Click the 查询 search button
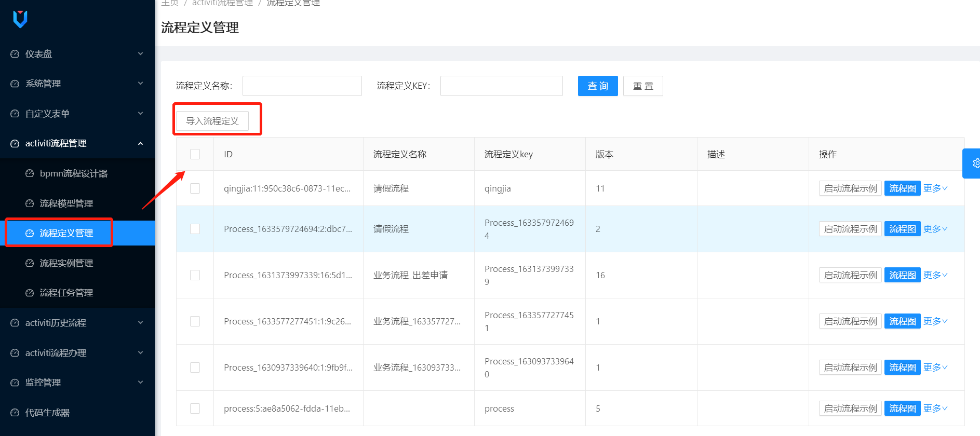 (598, 86)
